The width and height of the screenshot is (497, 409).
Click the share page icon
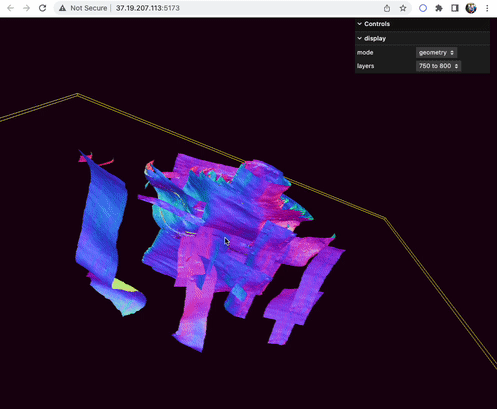click(387, 8)
